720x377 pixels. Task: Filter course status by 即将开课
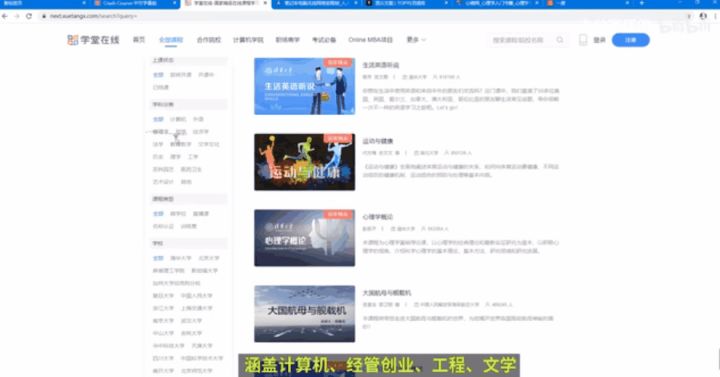(180, 74)
